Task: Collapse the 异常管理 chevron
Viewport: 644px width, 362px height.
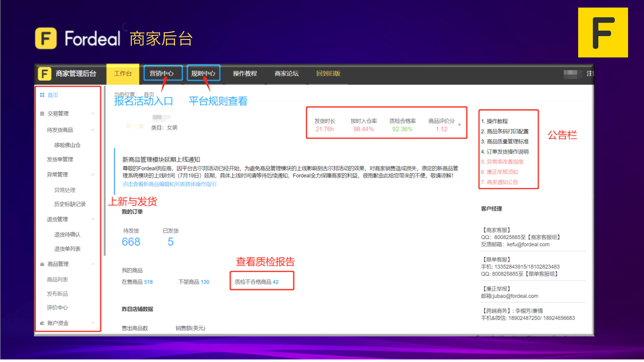Action: [x=93, y=174]
